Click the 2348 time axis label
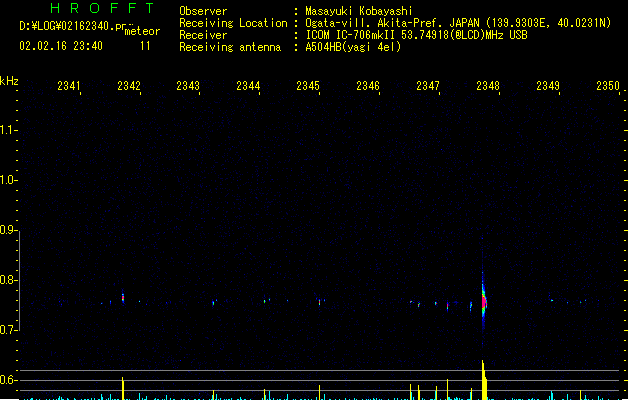The width and height of the screenshot is (629, 400). pyautogui.click(x=488, y=86)
